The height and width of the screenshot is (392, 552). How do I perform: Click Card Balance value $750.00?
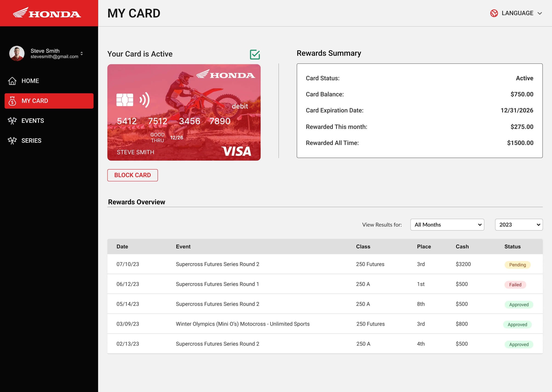click(522, 94)
